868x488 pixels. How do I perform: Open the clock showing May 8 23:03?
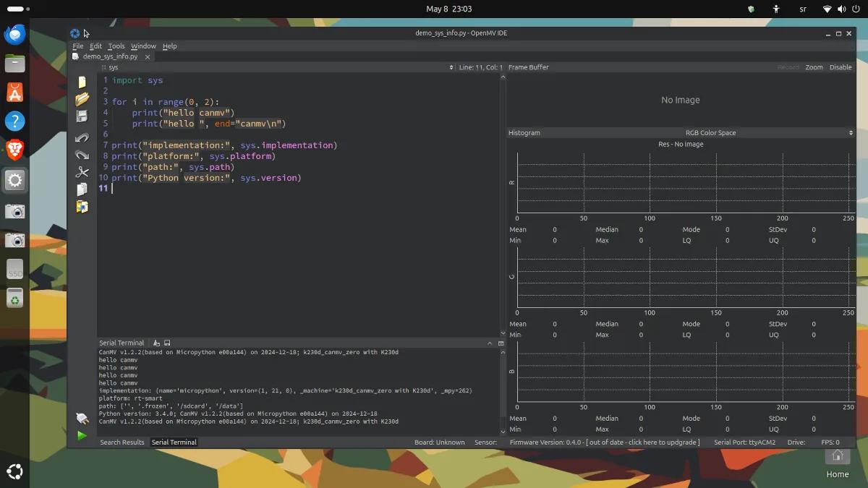[x=448, y=9]
